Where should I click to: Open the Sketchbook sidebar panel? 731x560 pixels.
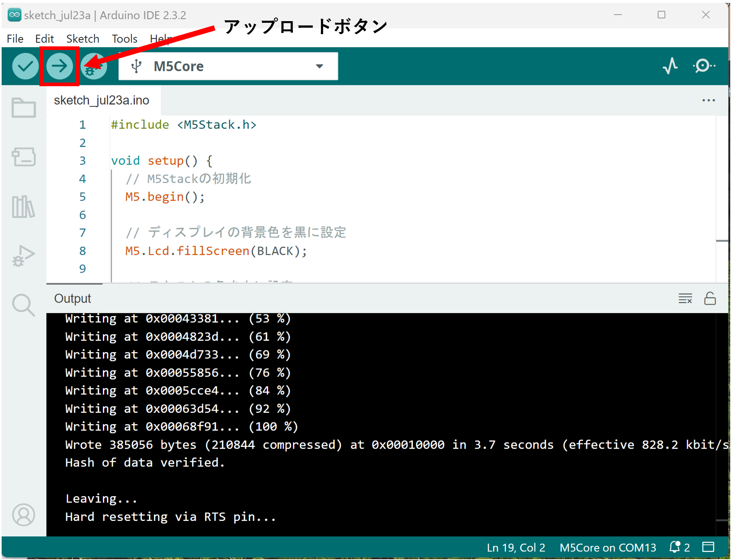click(23, 108)
